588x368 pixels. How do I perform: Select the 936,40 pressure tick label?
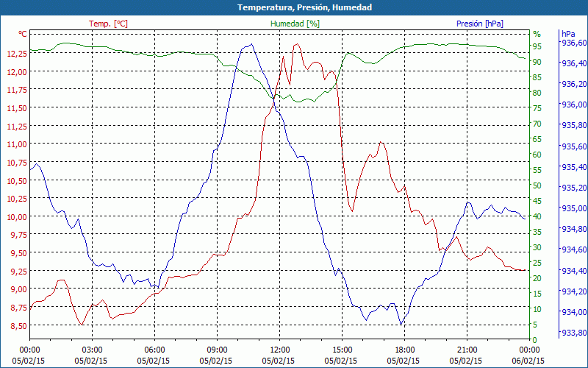(x=574, y=63)
